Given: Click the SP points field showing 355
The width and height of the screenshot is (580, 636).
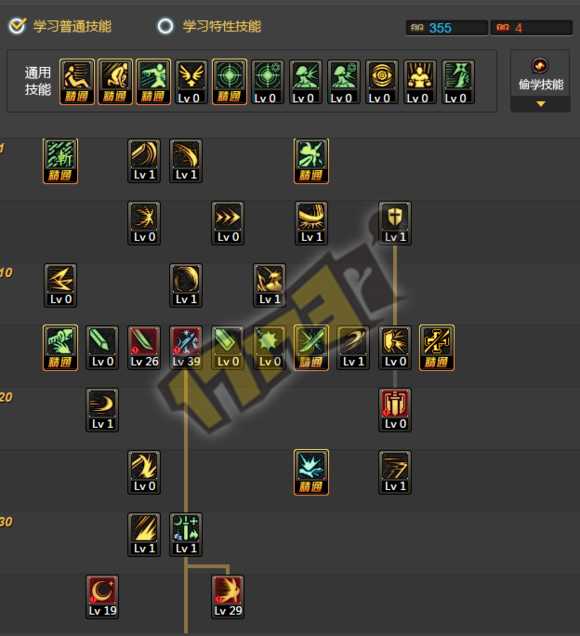Looking at the screenshot, I should (x=447, y=28).
